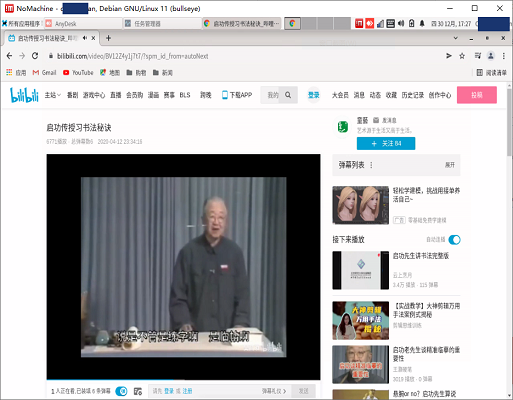Image resolution: width=513 pixels, height=400 pixels.
Task: Open the reading list (阅读清单)
Action: click(491, 72)
